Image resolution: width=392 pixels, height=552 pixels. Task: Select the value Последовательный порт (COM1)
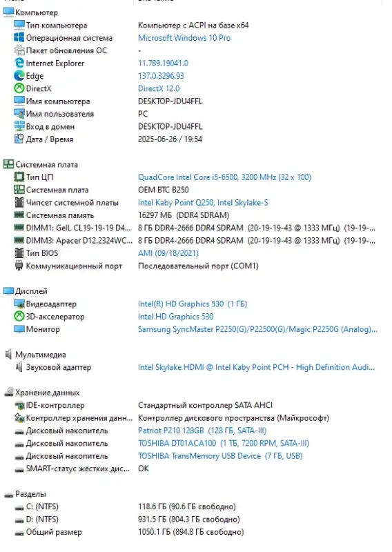(x=198, y=266)
